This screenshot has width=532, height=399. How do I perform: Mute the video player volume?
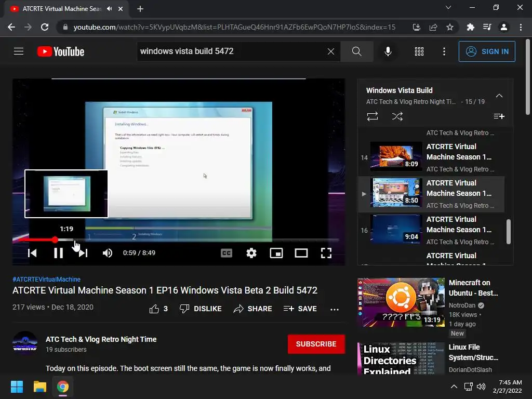point(108,253)
